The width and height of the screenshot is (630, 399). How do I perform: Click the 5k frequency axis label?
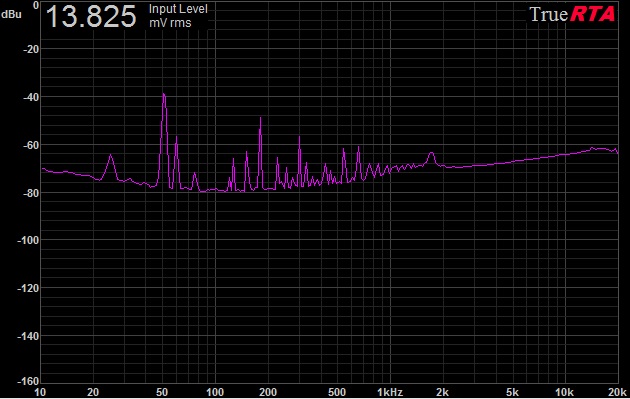pos(512,392)
